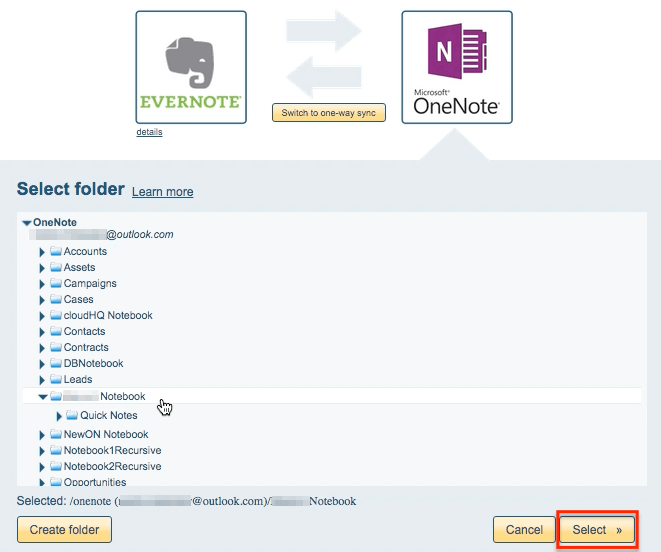Select the Notebook1Recursive name
The width and height of the screenshot is (661, 552).
(x=112, y=450)
